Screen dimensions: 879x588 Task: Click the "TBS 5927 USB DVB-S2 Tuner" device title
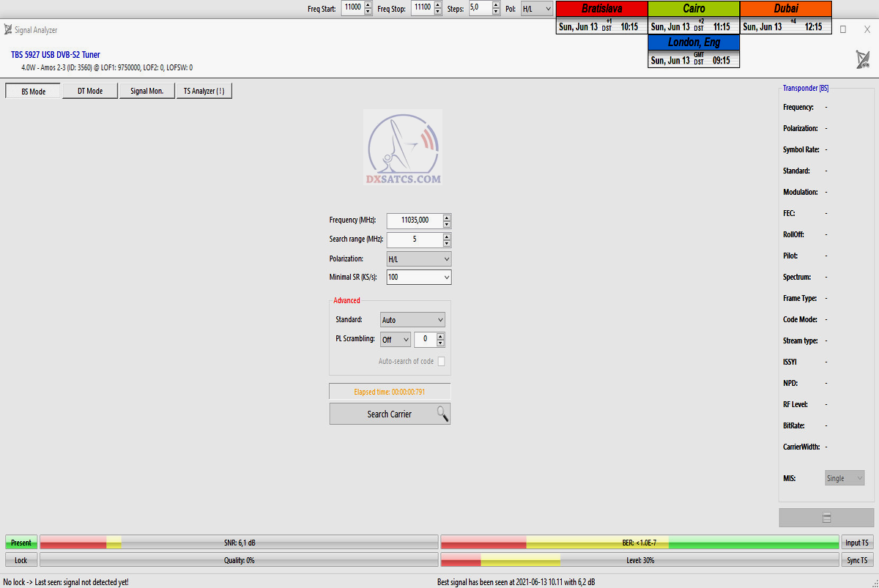[x=56, y=55]
